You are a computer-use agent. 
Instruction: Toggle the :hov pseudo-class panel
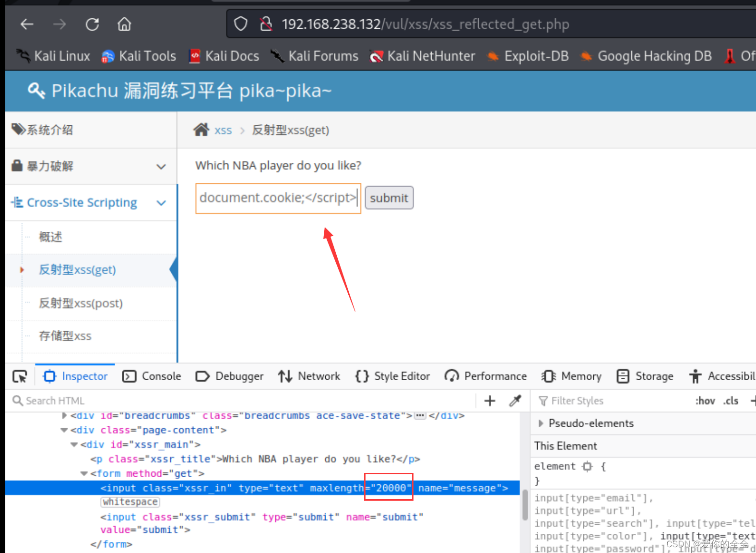click(x=705, y=401)
